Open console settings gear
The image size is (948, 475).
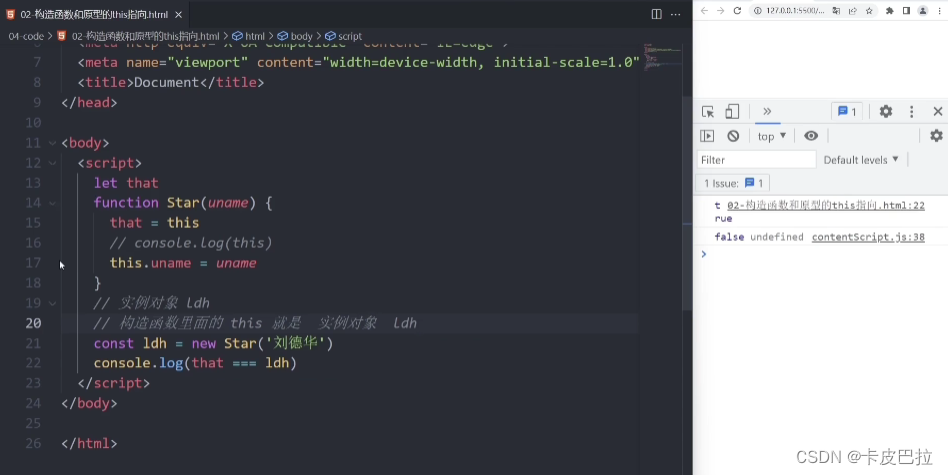click(936, 136)
